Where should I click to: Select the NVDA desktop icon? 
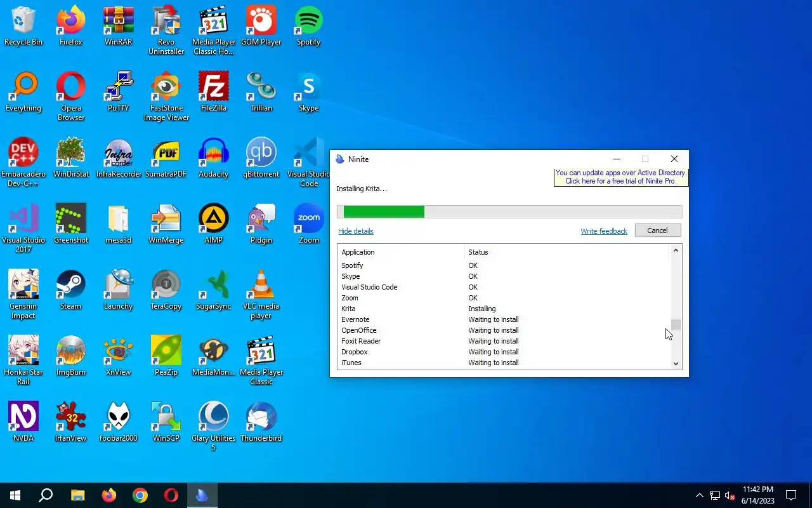pyautogui.click(x=23, y=422)
